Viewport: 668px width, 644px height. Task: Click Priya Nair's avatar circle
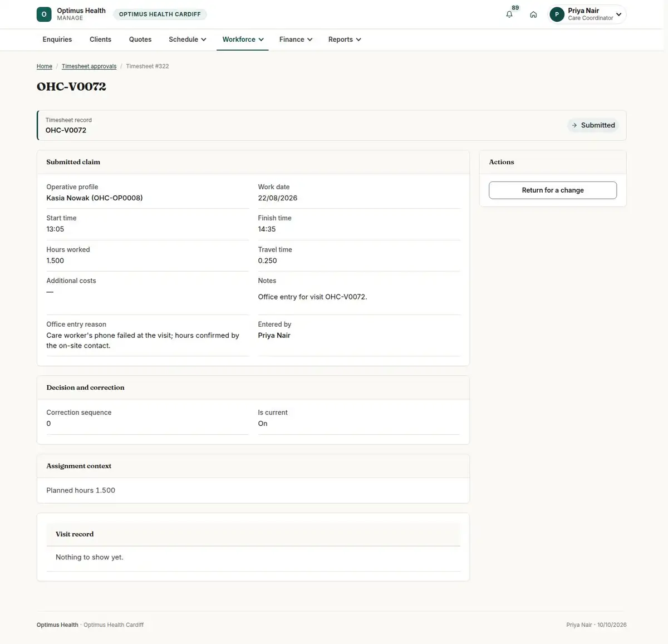[557, 14]
